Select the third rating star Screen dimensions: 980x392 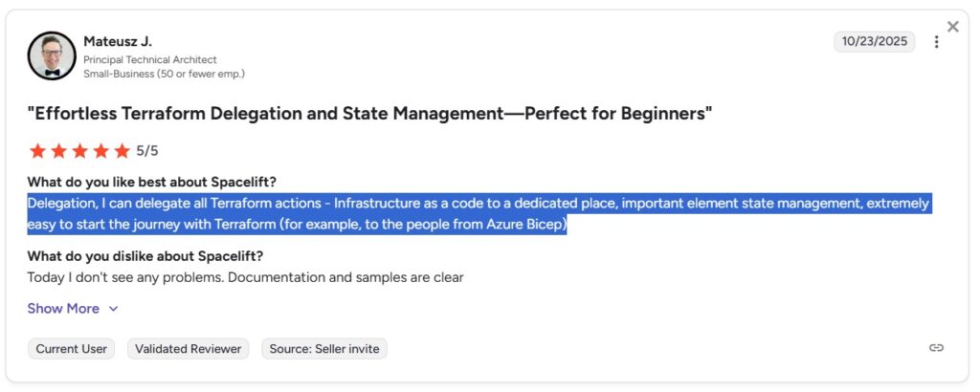tap(79, 151)
